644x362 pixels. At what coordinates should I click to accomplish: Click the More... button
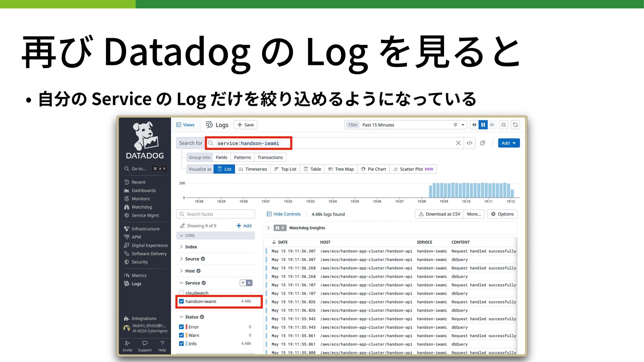[x=474, y=214]
